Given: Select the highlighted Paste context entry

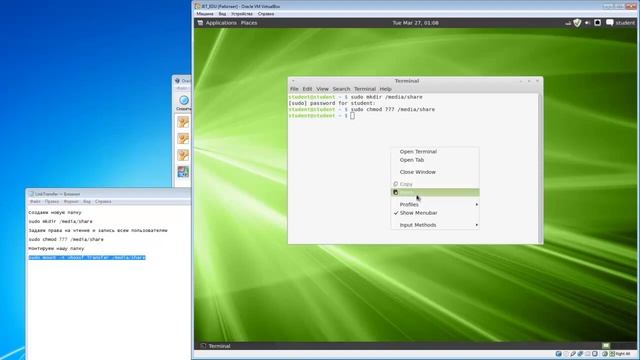Looking at the screenshot, I should [x=435, y=192].
